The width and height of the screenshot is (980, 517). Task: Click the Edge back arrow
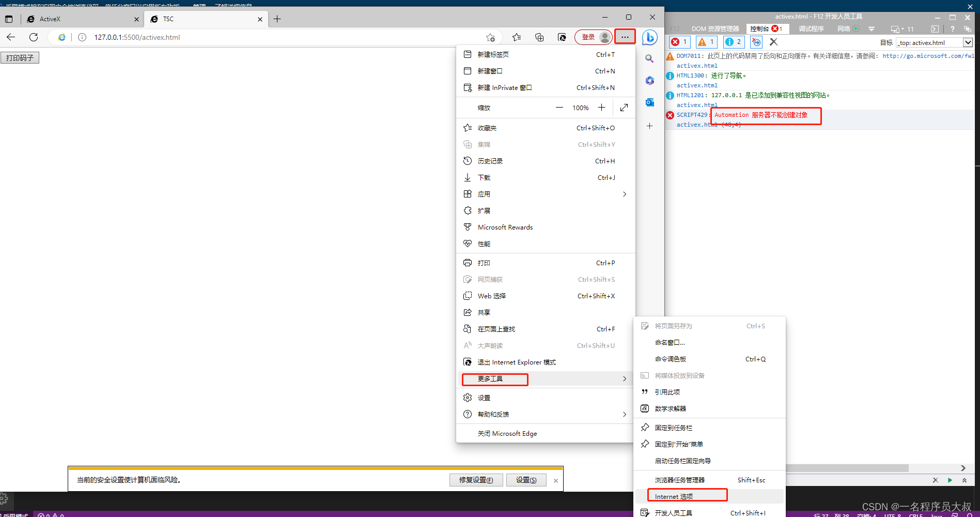pyautogui.click(x=11, y=37)
